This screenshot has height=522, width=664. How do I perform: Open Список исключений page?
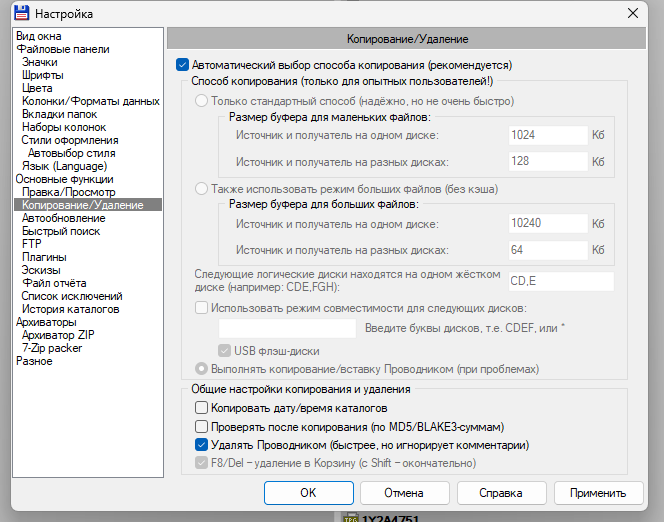(72, 296)
